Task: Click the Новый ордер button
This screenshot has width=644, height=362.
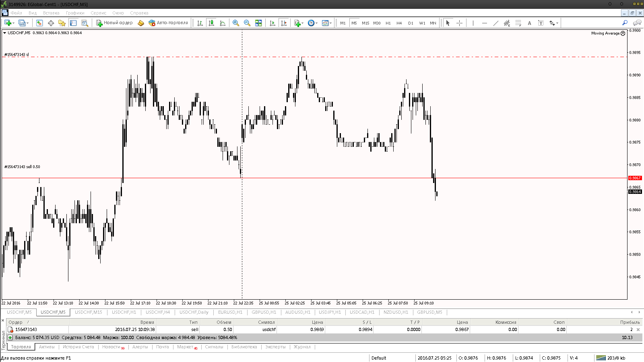Action: pos(114,23)
